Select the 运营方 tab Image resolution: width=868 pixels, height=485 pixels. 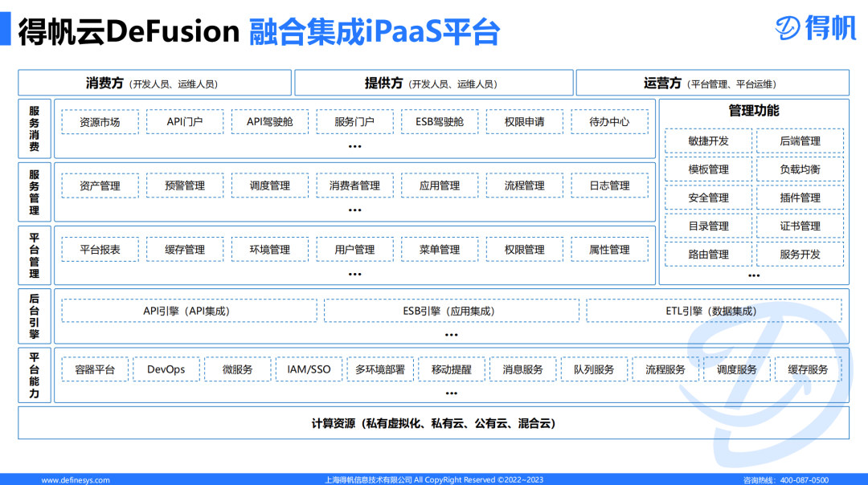(x=710, y=82)
